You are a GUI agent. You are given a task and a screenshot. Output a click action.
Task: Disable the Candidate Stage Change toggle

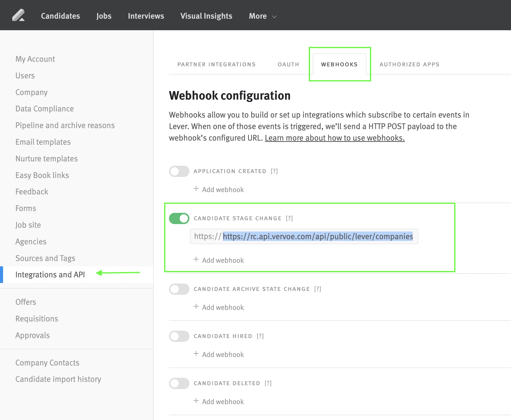pyautogui.click(x=179, y=218)
